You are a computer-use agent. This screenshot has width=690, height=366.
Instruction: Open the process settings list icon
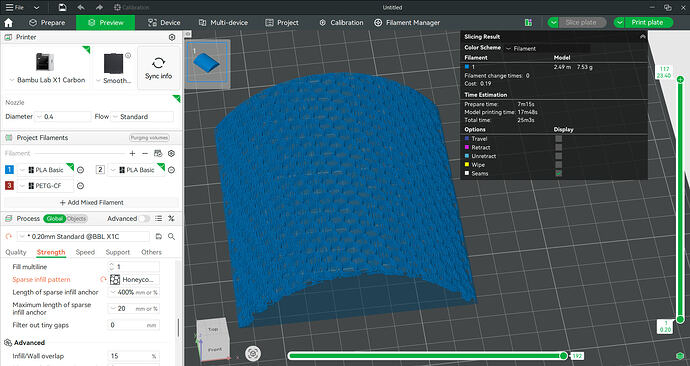click(158, 218)
